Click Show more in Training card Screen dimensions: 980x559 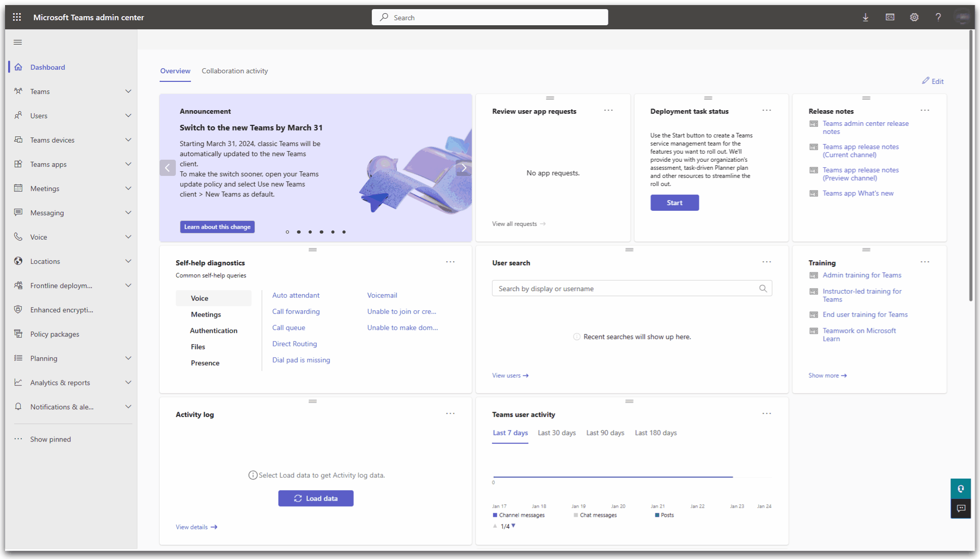click(827, 376)
